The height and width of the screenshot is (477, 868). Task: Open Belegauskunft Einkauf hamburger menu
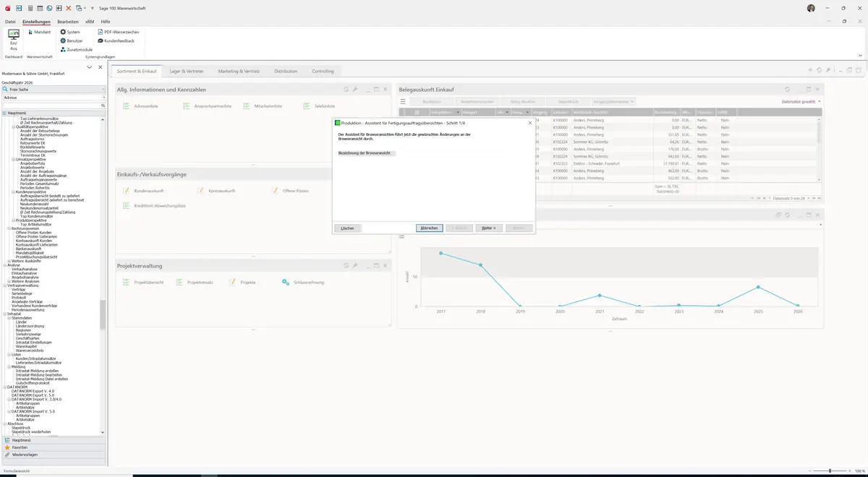403,102
